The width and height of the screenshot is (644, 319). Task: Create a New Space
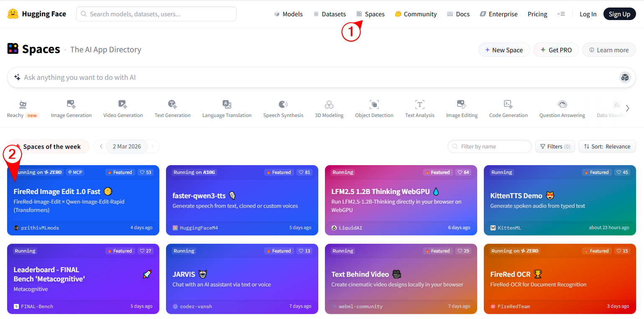(x=503, y=50)
